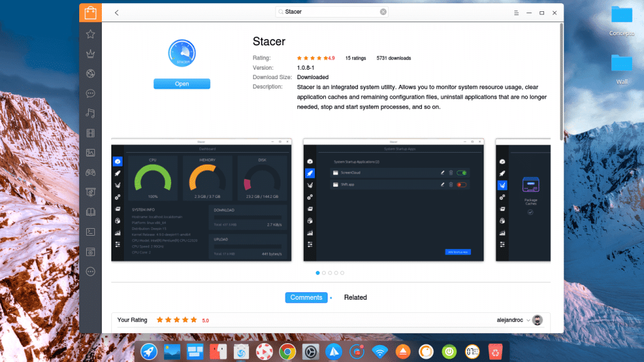The image size is (644, 362).
Task: Set Your Rating to five stars
Action: tap(194, 320)
